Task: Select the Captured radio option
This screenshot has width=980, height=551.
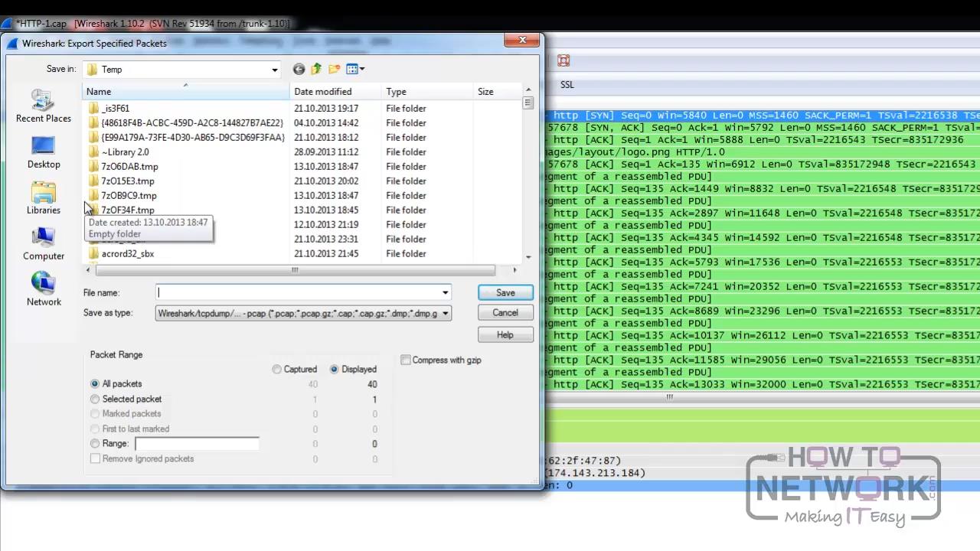Action: [x=276, y=370]
